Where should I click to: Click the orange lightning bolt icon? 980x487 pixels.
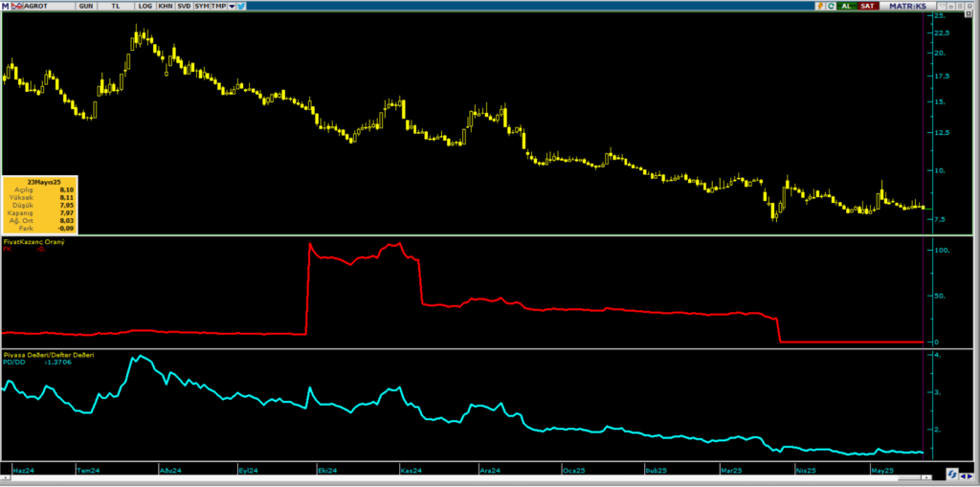point(820,6)
